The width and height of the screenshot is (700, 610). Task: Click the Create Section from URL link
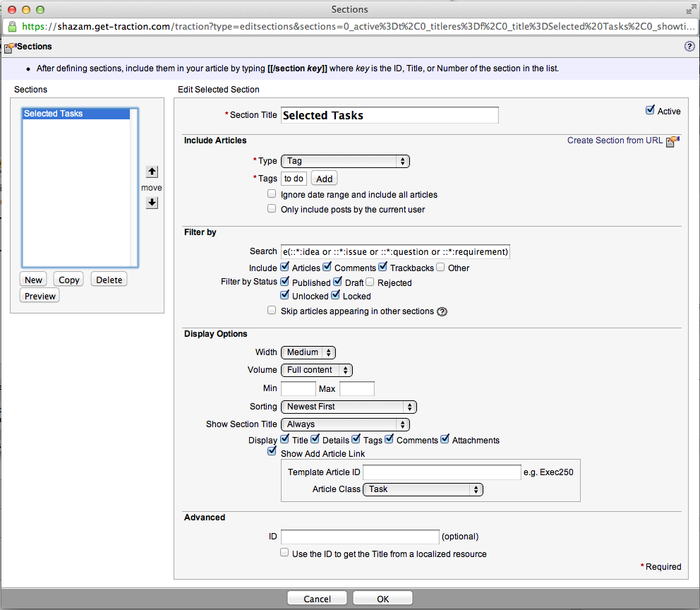615,140
